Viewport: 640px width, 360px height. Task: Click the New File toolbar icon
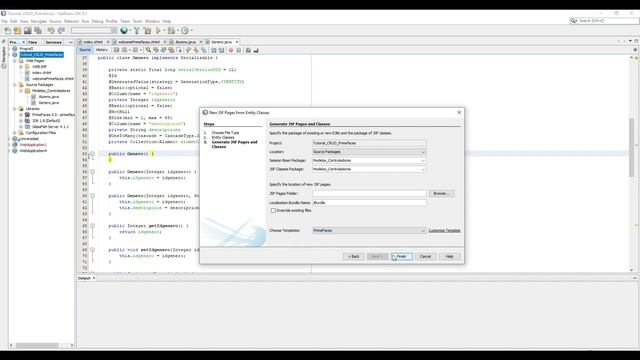point(7,31)
